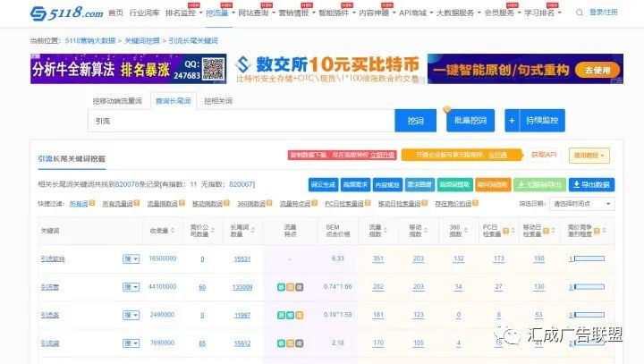Open the 搜 dropdown in the 引流软件 row
The image size is (644, 364).
pyautogui.click(x=131, y=258)
